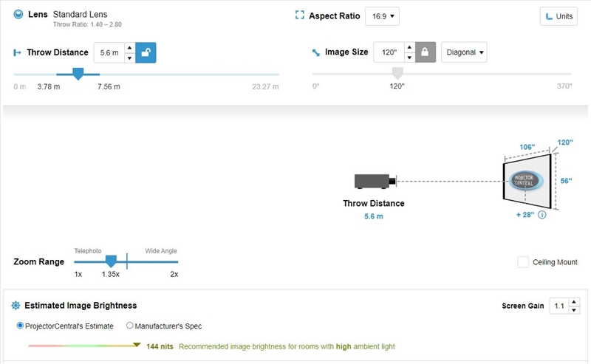The width and height of the screenshot is (591, 364).
Task: Click the brightness gauge triangle marker
Action: point(137,345)
